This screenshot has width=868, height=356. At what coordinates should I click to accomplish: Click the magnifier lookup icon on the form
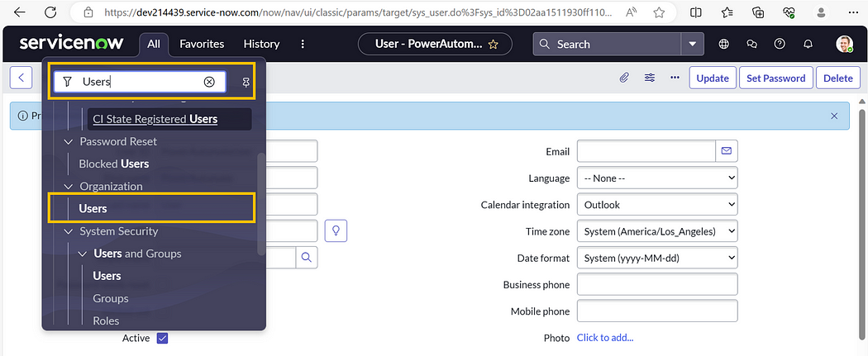coord(308,257)
